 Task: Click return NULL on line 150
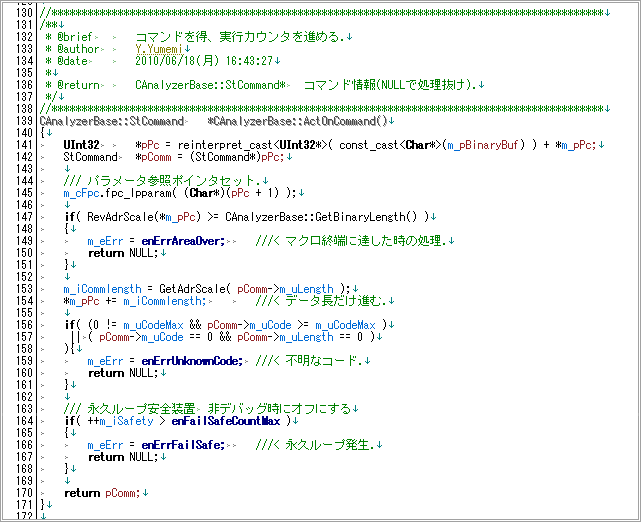[x=123, y=253]
